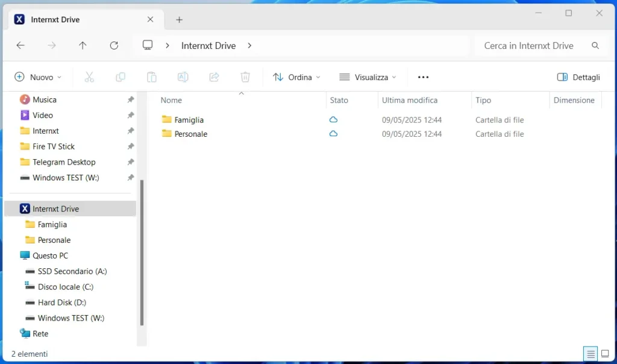Select Internxt Drive in navigation tree
The height and width of the screenshot is (364, 617).
pyautogui.click(x=70, y=209)
